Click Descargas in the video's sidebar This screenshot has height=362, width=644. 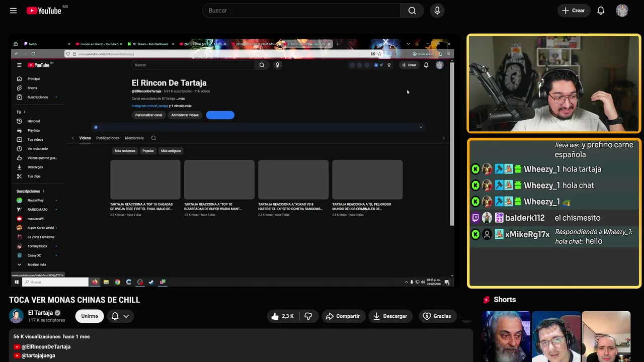click(35, 167)
